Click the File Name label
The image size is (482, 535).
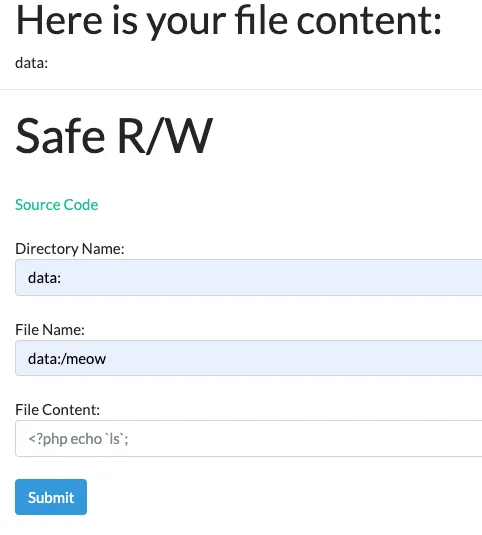tap(50, 330)
